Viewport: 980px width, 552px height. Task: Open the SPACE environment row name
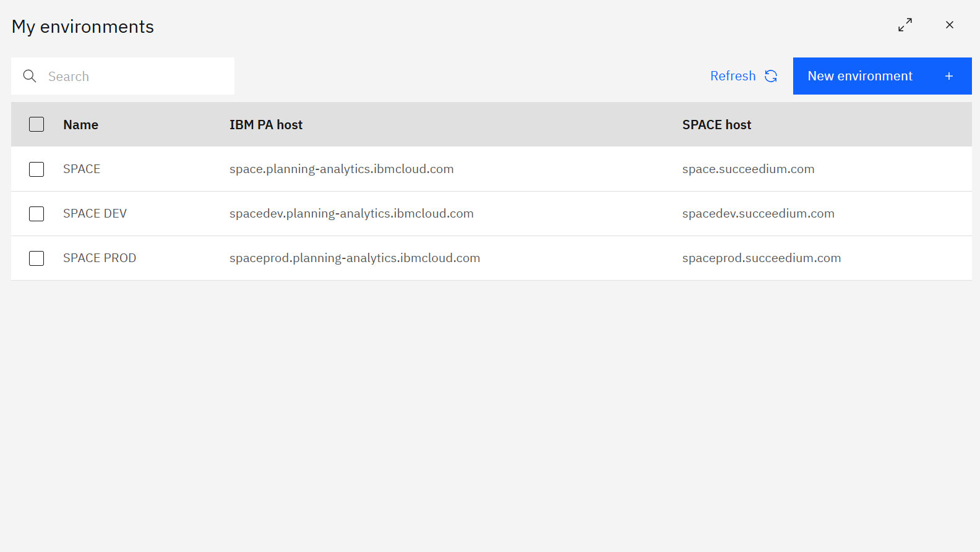click(x=82, y=169)
